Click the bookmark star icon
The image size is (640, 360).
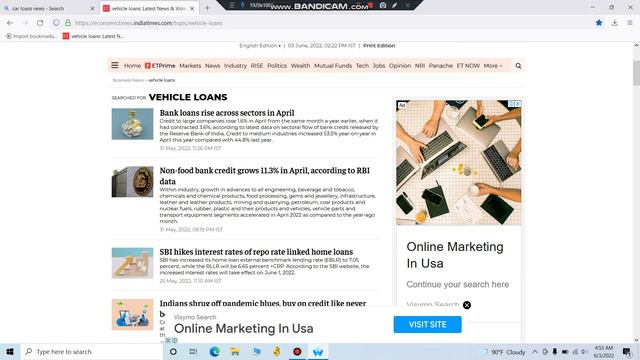599,23
